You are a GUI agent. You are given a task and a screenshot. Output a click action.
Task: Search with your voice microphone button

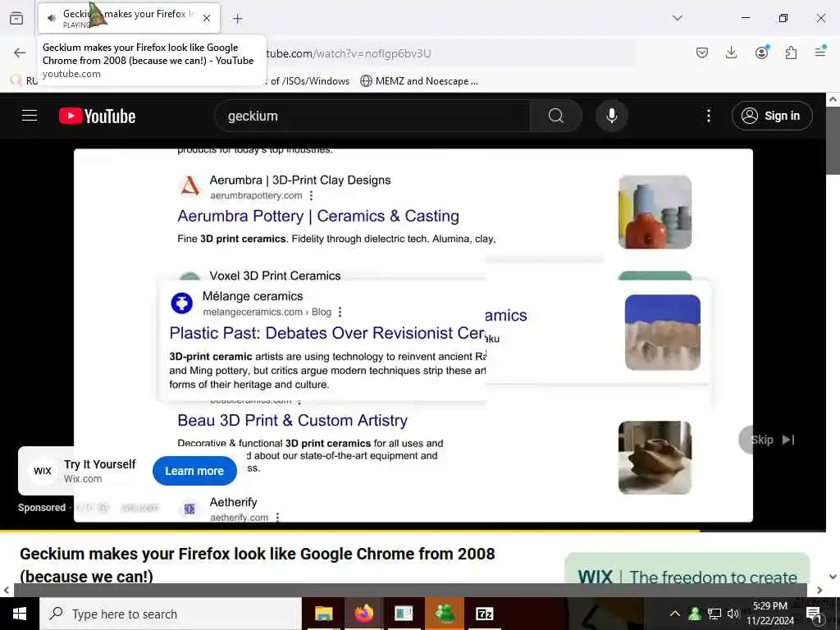click(611, 116)
